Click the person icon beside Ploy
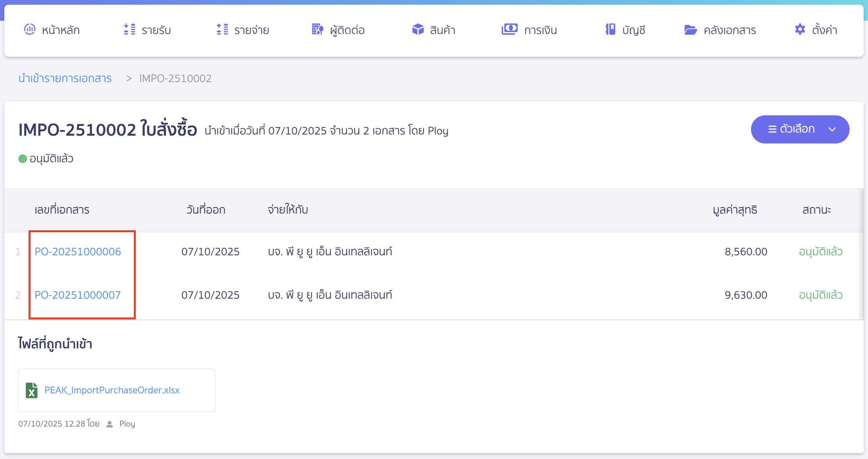868x459 pixels. click(110, 423)
